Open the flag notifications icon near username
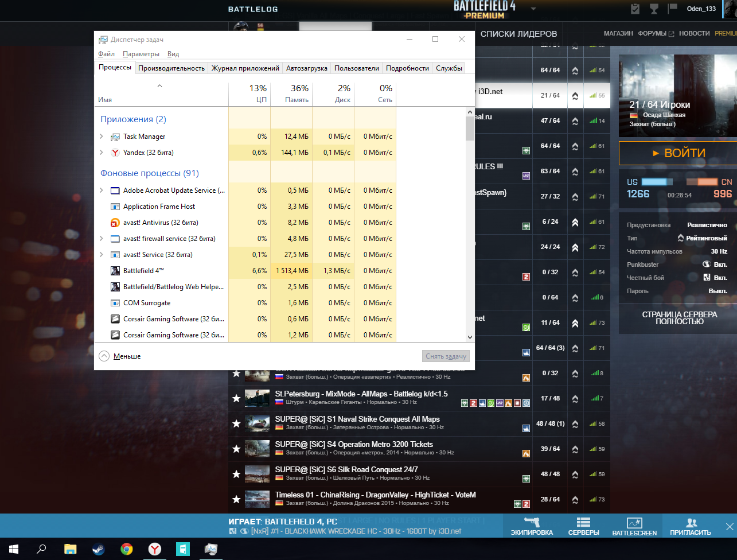 tap(673, 8)
